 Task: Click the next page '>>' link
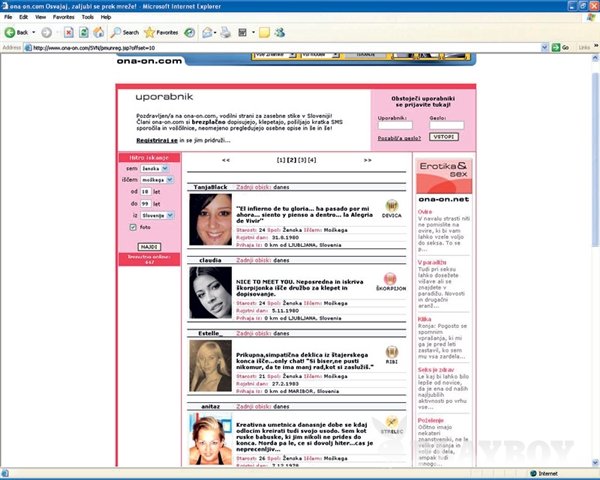367,160
